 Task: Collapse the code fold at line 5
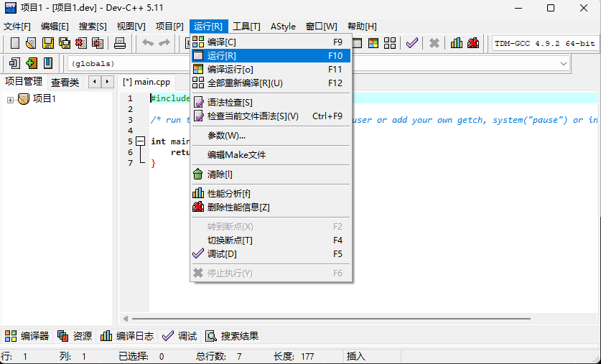coord(141,141)
